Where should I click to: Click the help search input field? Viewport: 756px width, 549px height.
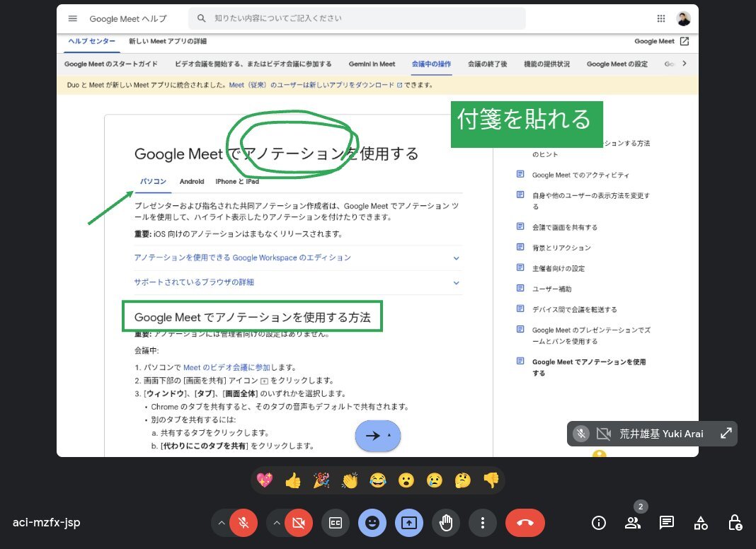click(x=357, y=18)
